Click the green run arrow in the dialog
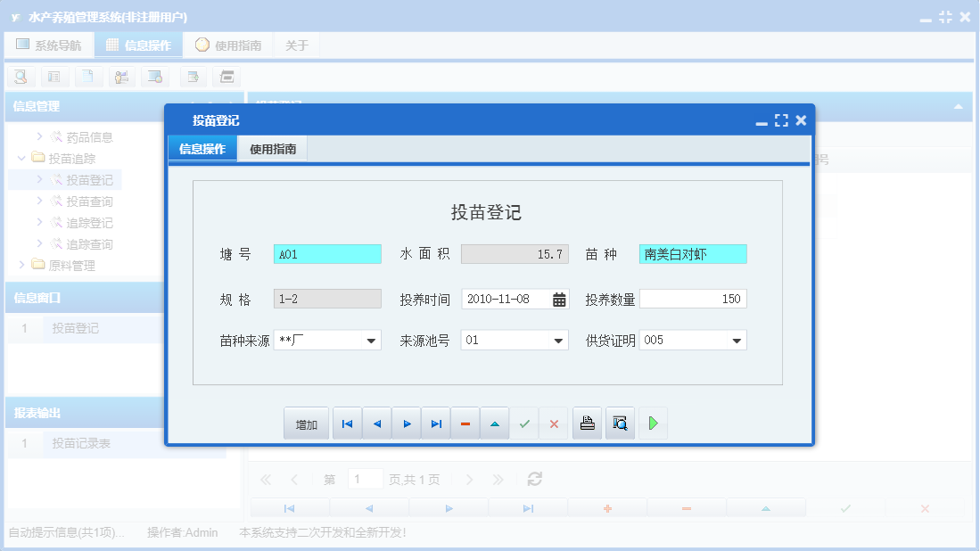This screenshot has height=551, width=980. pyautogui.click(x=653, y=423)
